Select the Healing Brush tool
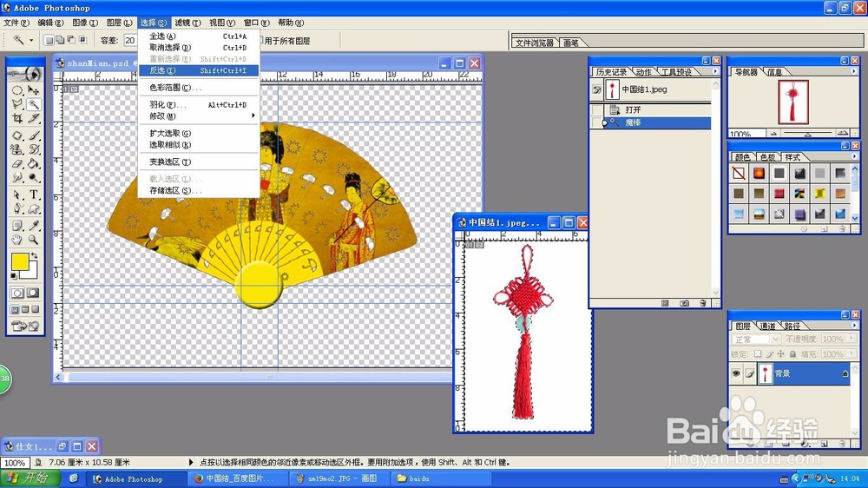 tap(17, 135)
